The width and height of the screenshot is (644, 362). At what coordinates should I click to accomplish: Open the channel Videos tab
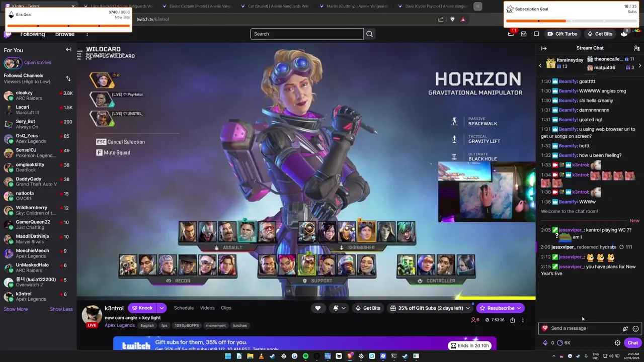coord(207,308)
